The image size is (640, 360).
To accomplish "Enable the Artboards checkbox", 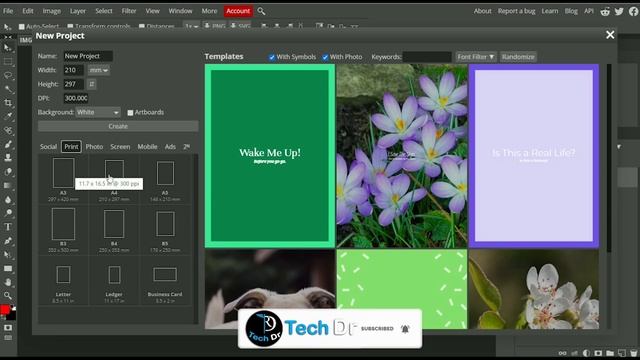I will point(130,113).
